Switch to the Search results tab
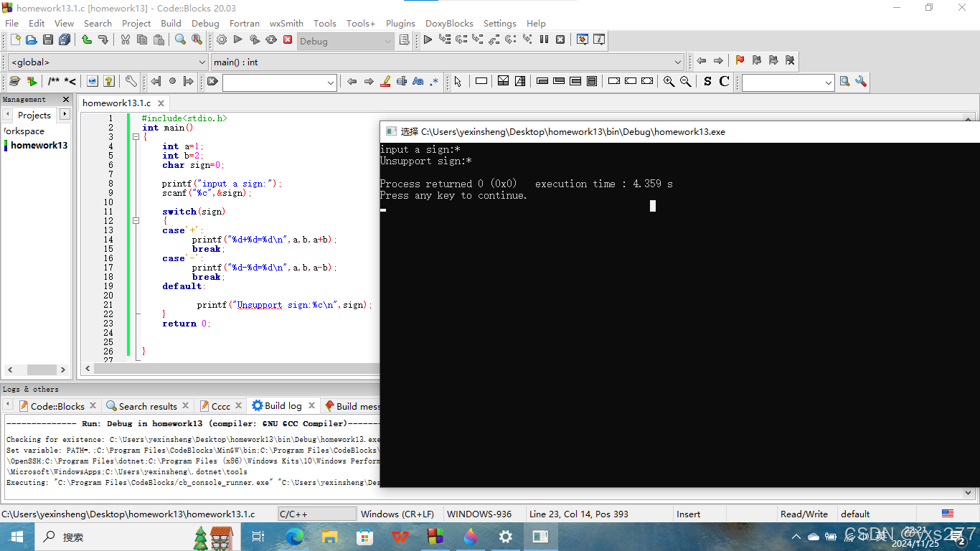Screen dimensions: 980x551 [147, 406]
